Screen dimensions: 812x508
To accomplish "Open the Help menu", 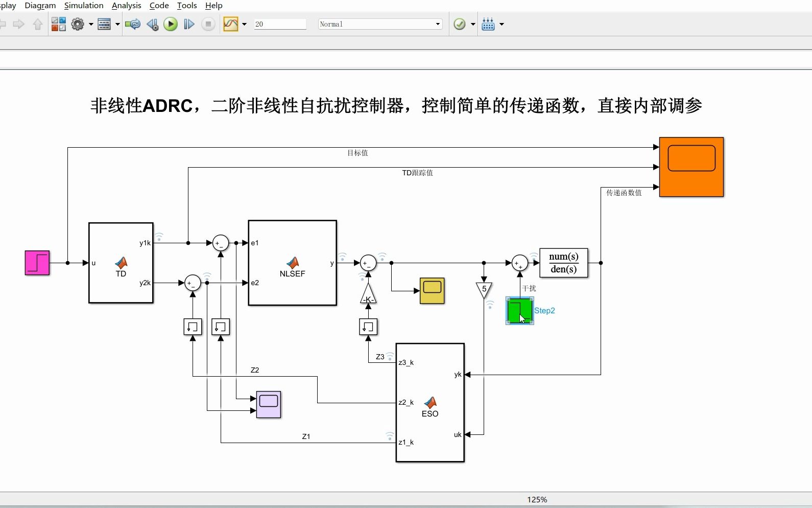I will [214, 6].
